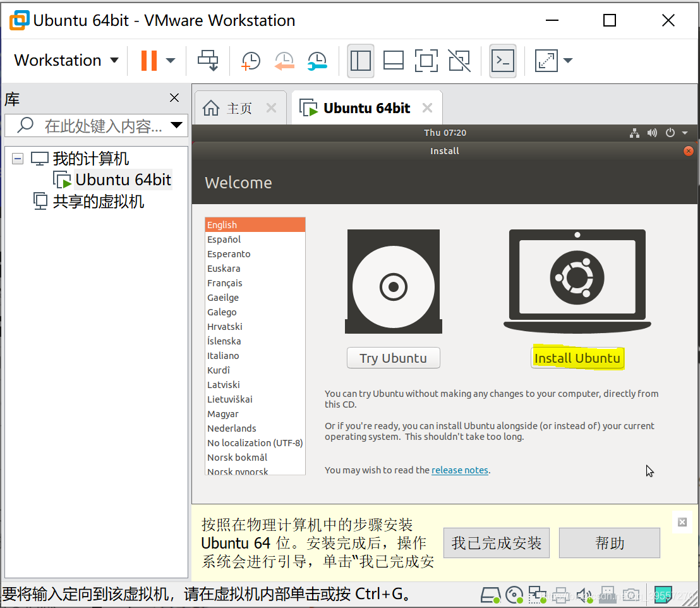
Task: Click the Unity mode icon
Action: click(x=459, y=60)
